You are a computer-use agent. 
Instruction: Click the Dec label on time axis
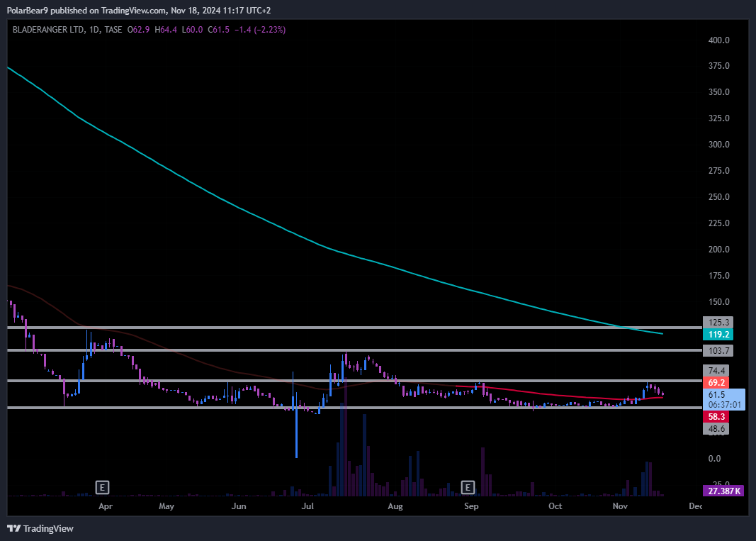(695, 506)
